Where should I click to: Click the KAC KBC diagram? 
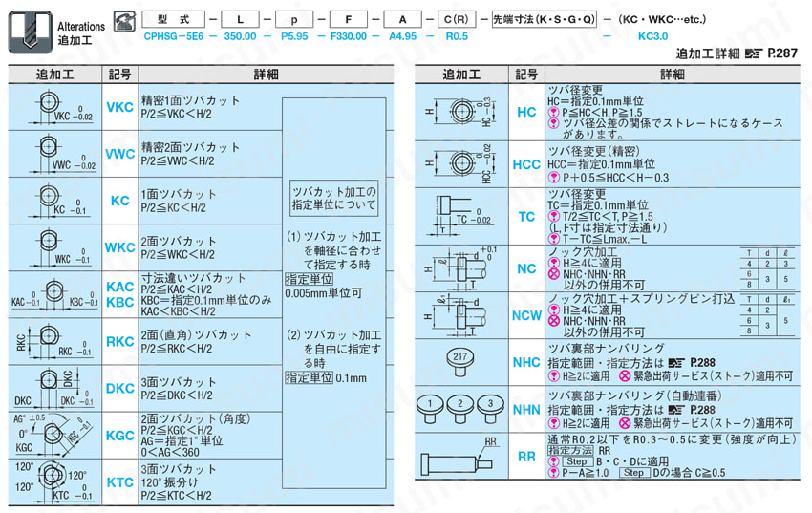pyautogui.click(x=54, y=294)
